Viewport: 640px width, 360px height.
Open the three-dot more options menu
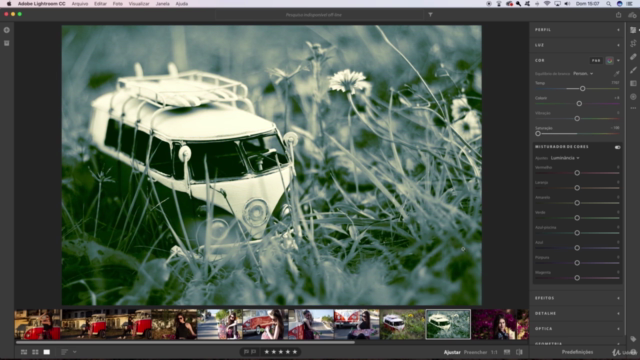coord(633,108)
